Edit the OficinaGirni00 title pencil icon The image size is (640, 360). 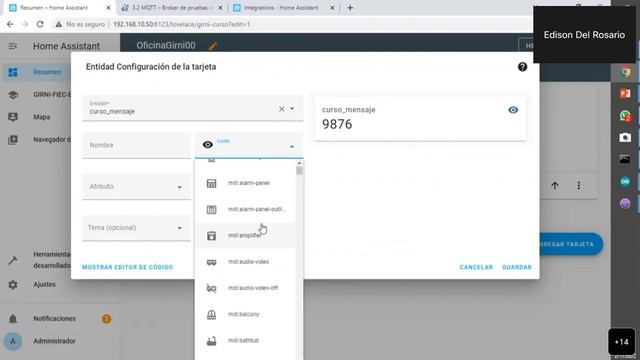(213, 46)
